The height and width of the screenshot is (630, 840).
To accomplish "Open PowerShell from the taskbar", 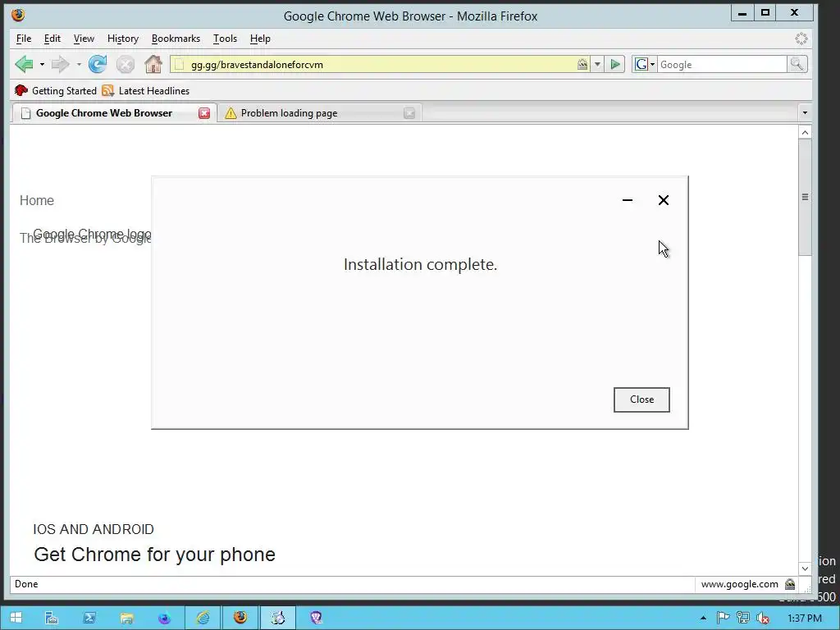I will click(x=89, y=619).
